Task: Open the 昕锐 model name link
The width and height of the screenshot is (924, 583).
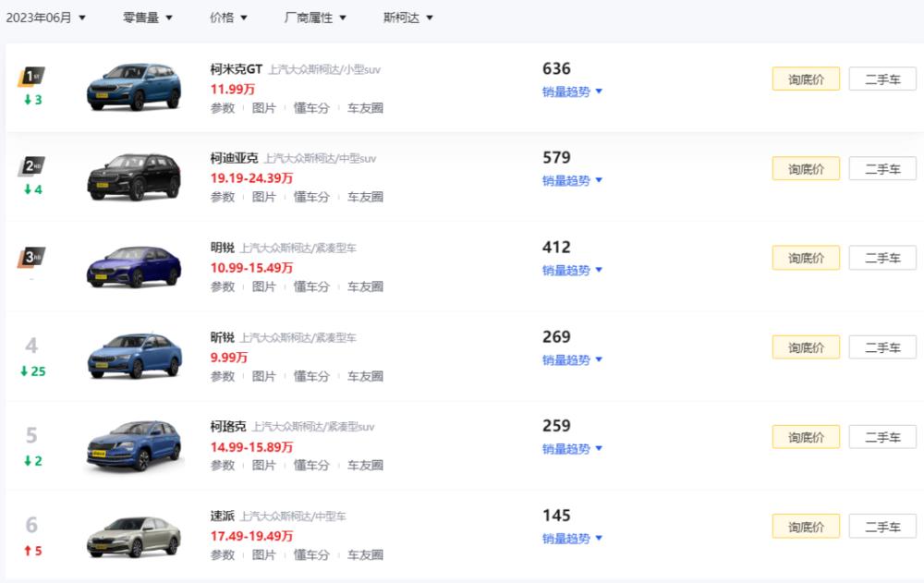Action: point(222,337)
